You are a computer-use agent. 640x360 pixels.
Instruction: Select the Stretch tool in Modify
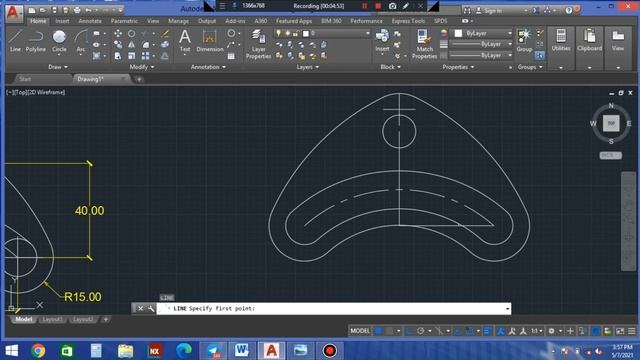click(118, 56)
